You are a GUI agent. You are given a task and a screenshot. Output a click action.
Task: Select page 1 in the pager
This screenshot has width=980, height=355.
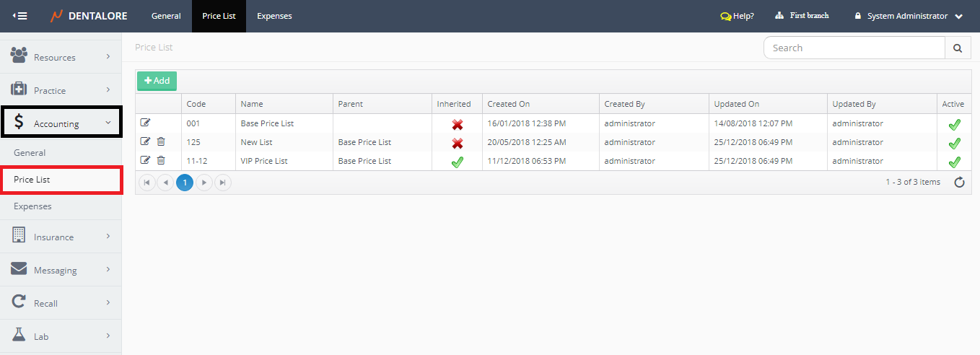coord(185,183)
